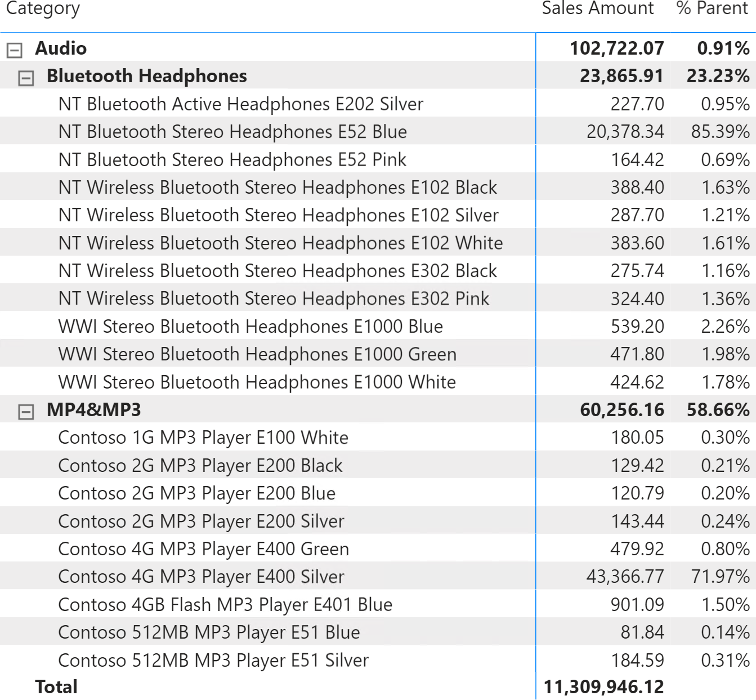Click the percent value 71.97%
The height and width of the screenshot is (700, 756).
click(721, 577)
